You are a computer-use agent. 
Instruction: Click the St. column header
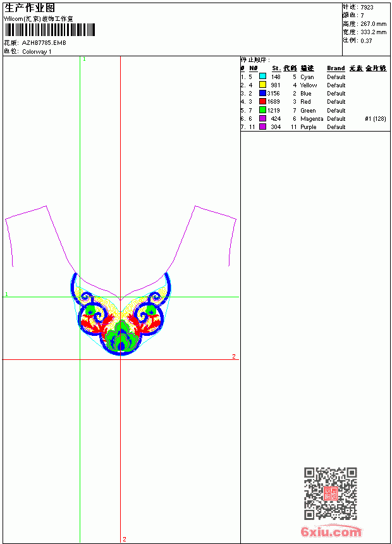276,68
